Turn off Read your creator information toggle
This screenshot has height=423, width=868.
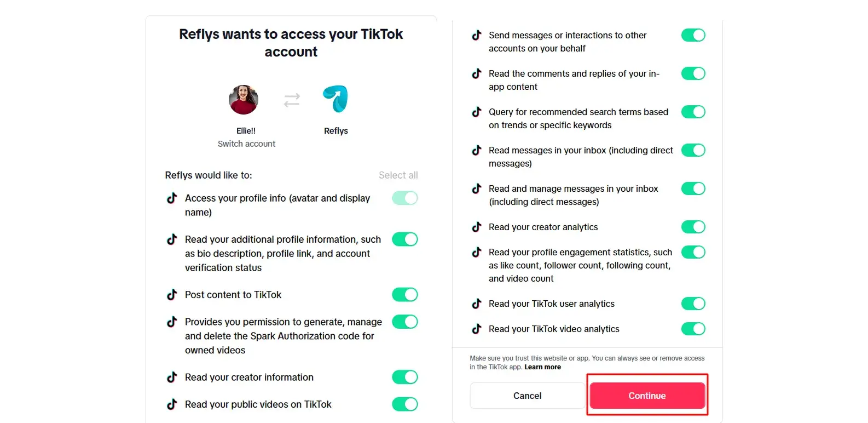[405, 377]
